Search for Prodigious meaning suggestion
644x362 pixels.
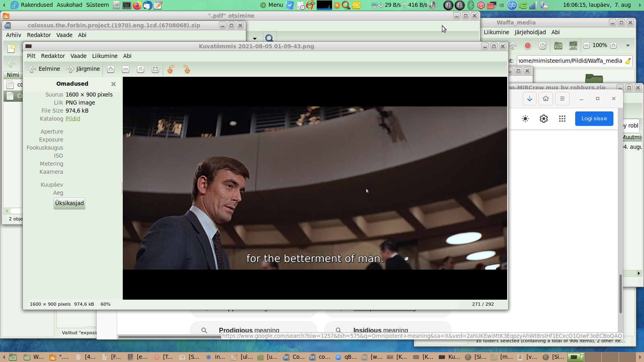coord(254,330)
